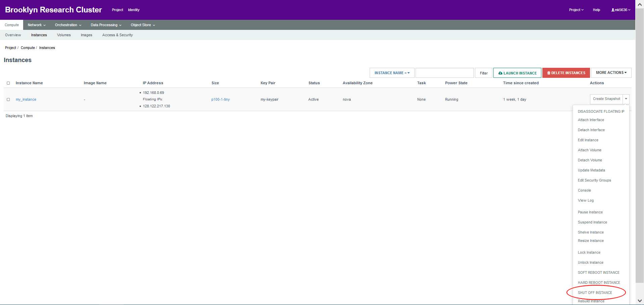Choose Disassociate Floating IP option
This screenshot has width=644, height=305.
(601, 111)
